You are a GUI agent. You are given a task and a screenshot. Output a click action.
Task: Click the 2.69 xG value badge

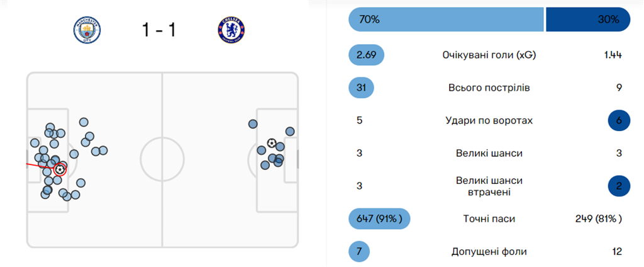tap(366, 55)
